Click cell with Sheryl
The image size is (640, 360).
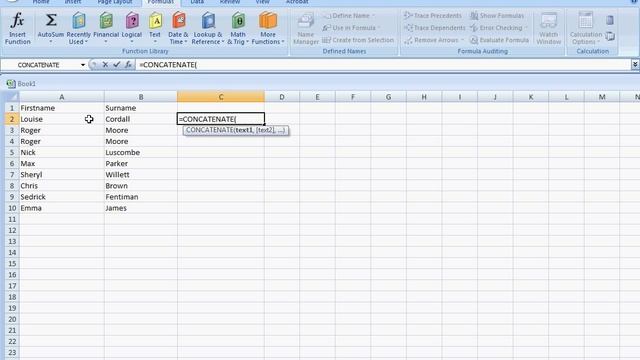point(62,175)
